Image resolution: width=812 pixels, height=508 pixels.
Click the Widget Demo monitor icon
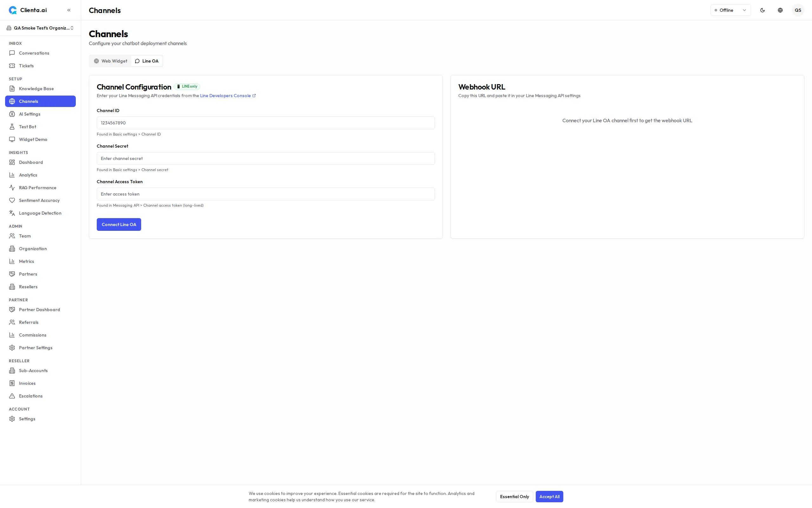click(x=12, y=139)
